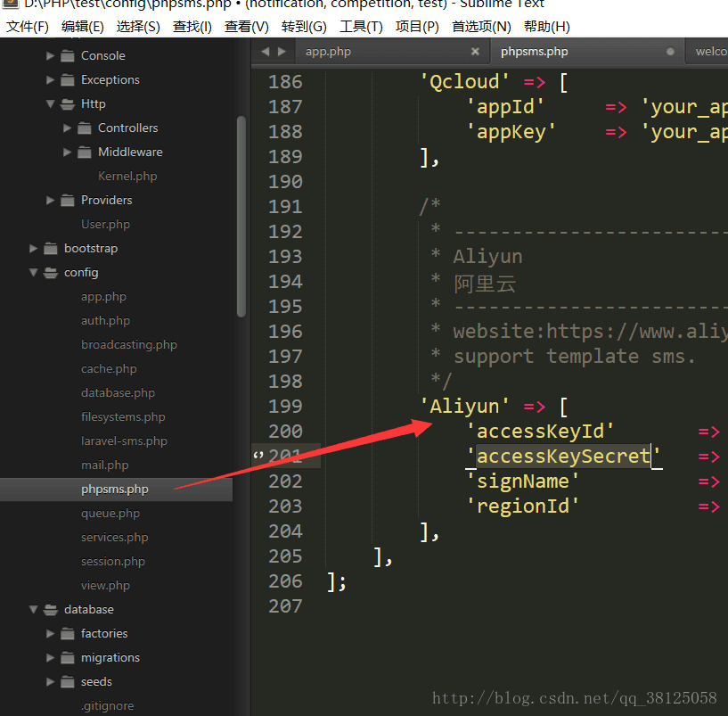728x716 pixels.
Task: Switch to the app.php tab
Action: [x=328, y=52]
